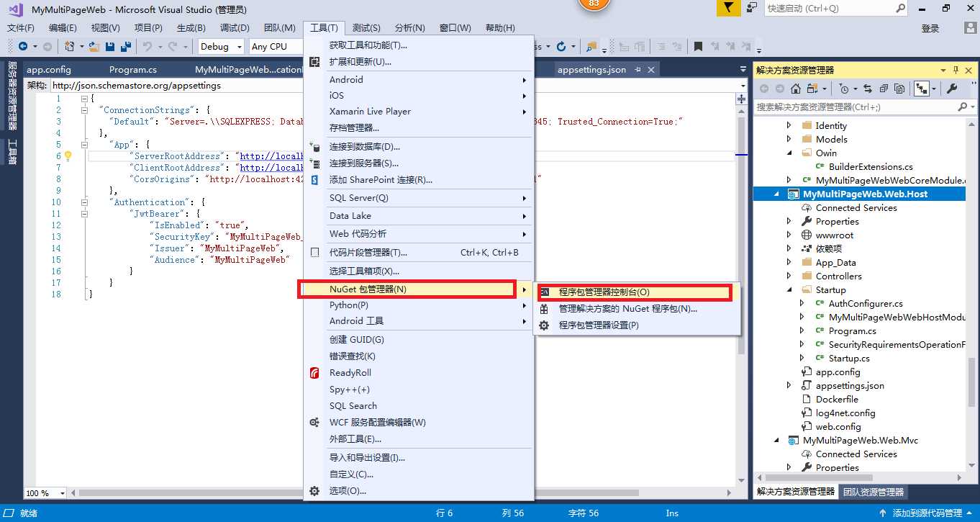Select Dockerfile in Solution Explorer
Image resolution: width=980 pixels, height=522 pixels.
[837, 399]
